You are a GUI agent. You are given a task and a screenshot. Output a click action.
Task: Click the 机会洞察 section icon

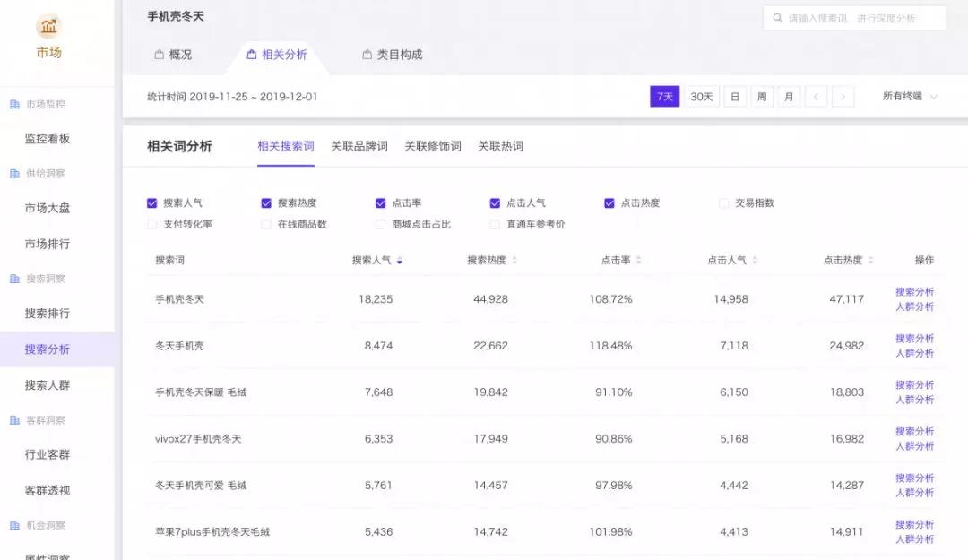pyautogui.click(x=15, y=525)
